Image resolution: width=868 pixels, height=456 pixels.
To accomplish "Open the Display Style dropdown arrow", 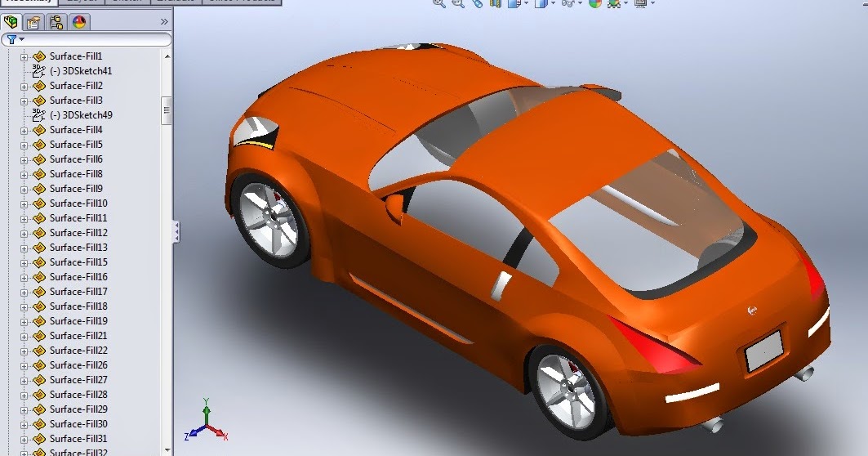I will point(553,3).
